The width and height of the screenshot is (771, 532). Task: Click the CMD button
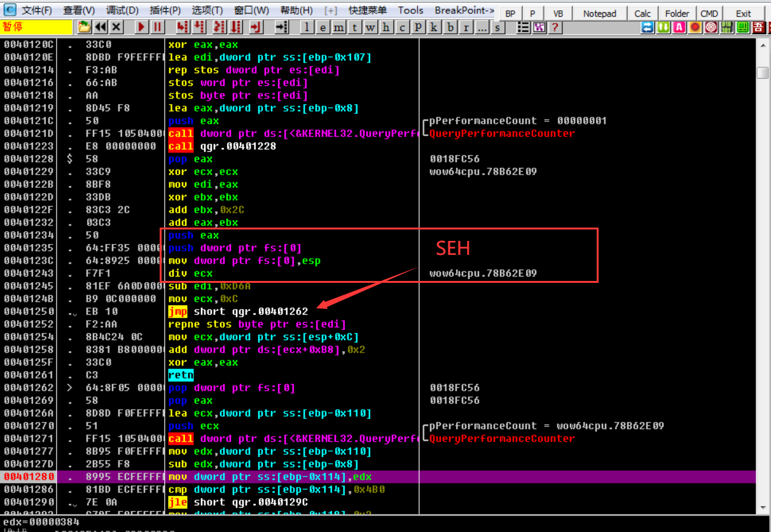(x=709, y=13)
